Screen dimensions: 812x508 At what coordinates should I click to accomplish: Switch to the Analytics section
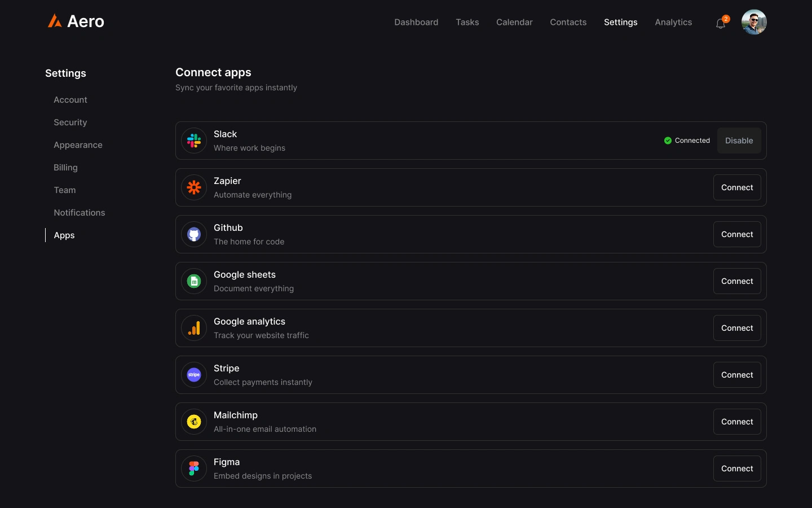tap(673, 22)
